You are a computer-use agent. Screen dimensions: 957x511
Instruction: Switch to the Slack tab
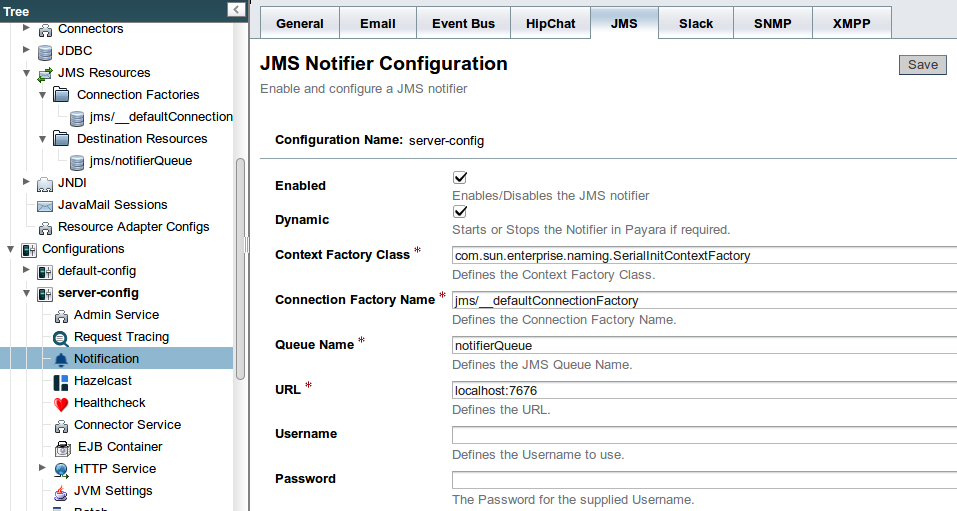click(x=696, y=23)
